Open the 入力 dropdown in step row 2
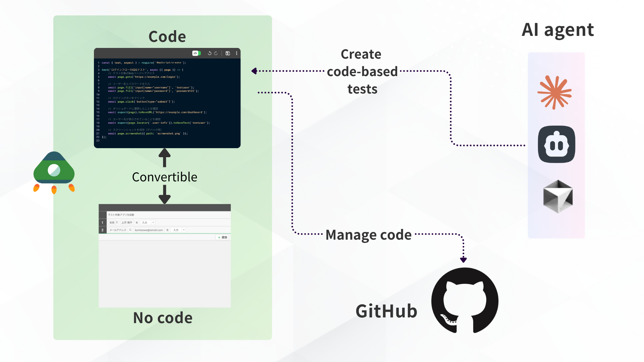644x362 pixels. (x=178, y=230)
